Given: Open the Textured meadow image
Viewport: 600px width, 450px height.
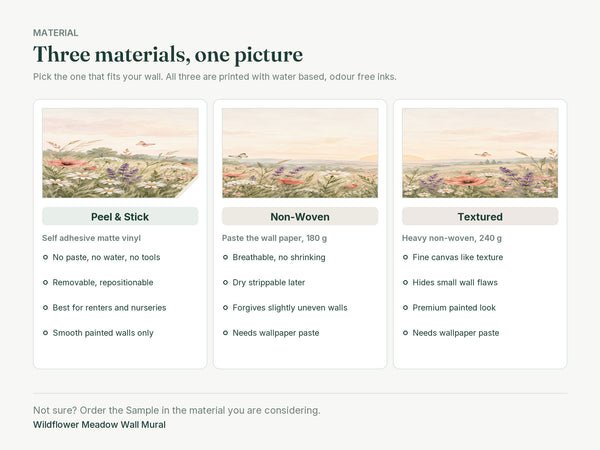Looking at the screenshot, I should 480,153.
